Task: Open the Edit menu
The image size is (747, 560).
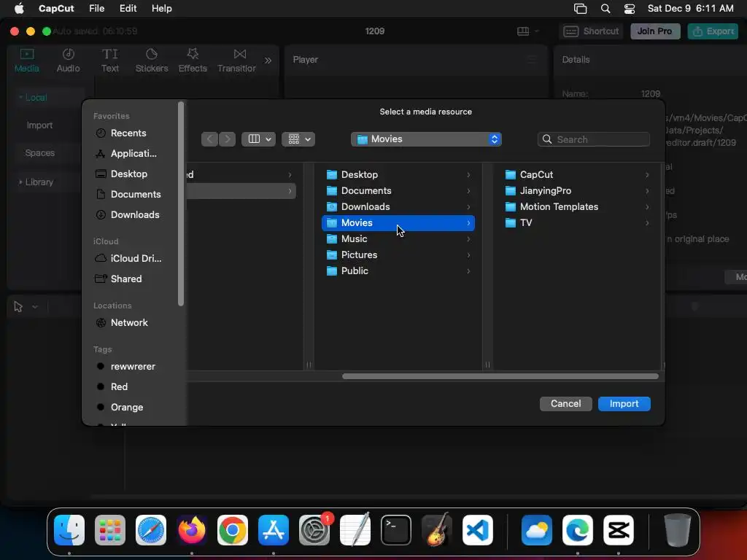Action: pos(128,9)
